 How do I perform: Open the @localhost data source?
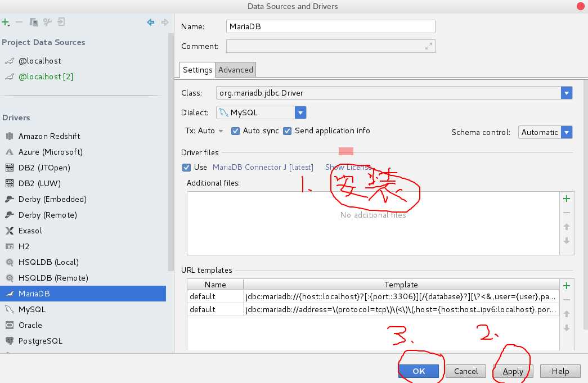pyautogui.click(x=83, y=61)
